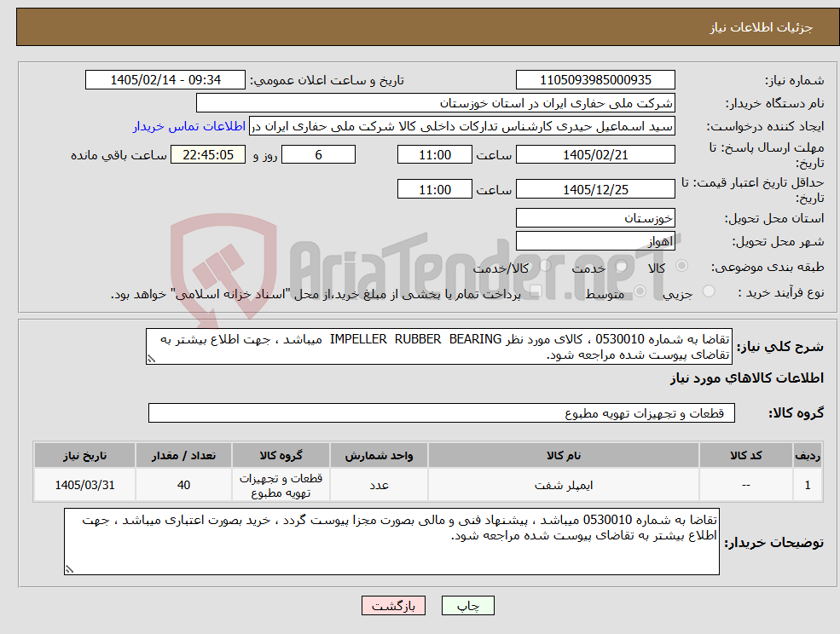Click the unit cell عدد
The height and width of the screenshot is (634, 840).
pyautogui.click(x=379, y=485)
